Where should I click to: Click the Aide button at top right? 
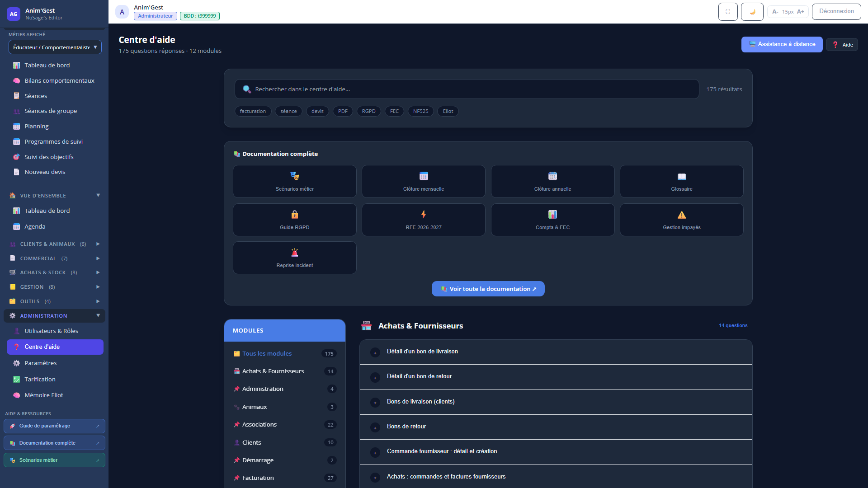(842, 45)
